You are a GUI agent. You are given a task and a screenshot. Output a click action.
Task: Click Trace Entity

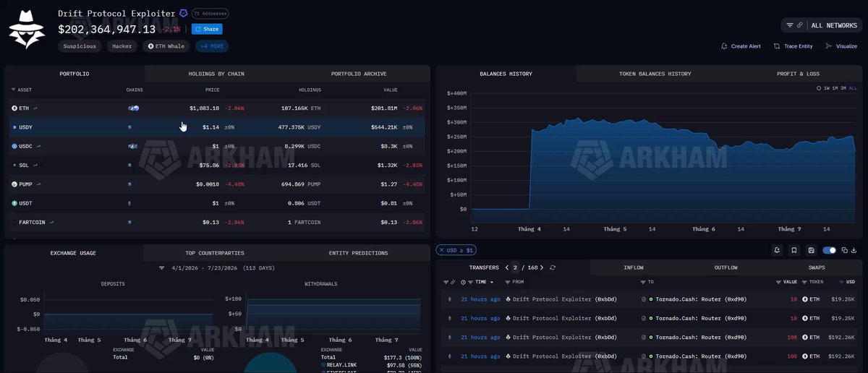[793, 46]
